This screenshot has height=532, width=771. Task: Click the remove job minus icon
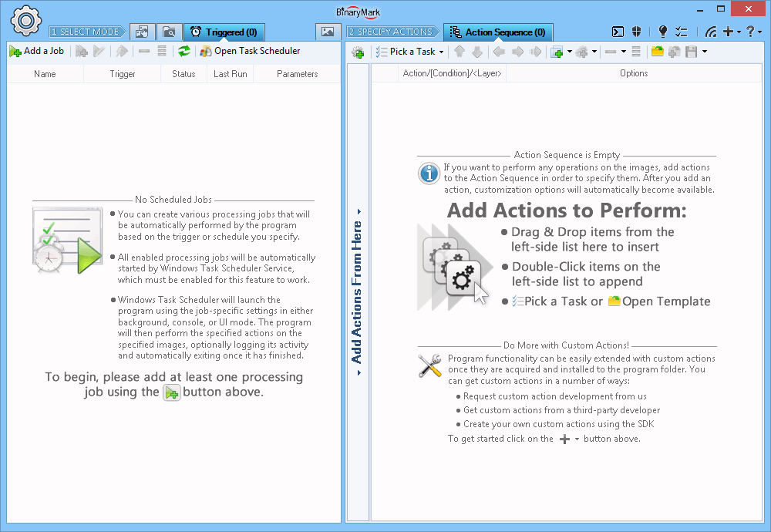click(x=144, y=51)
